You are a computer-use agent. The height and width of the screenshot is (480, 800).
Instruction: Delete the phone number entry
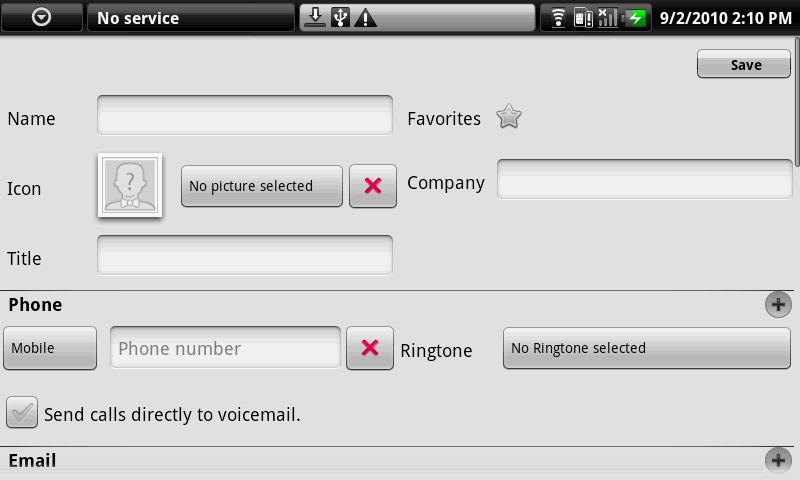coord(369,348)
